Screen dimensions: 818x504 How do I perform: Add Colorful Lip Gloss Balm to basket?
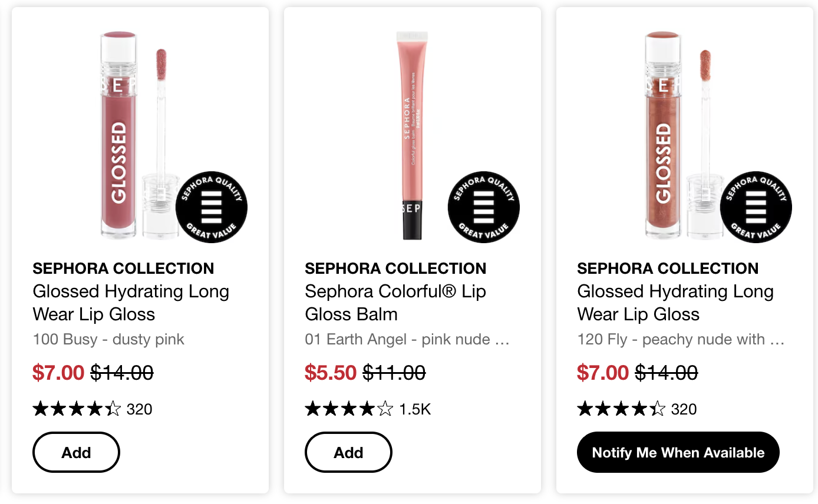[348, 452]
